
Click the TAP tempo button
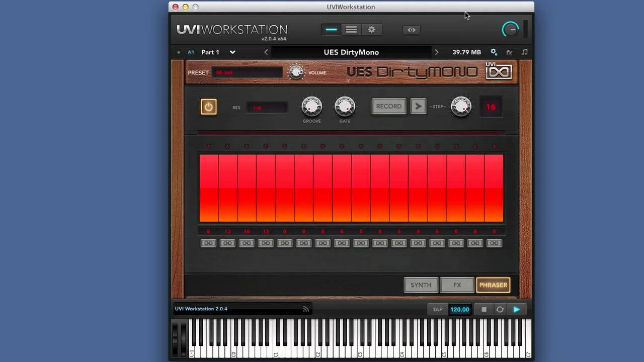coord(437,309)
